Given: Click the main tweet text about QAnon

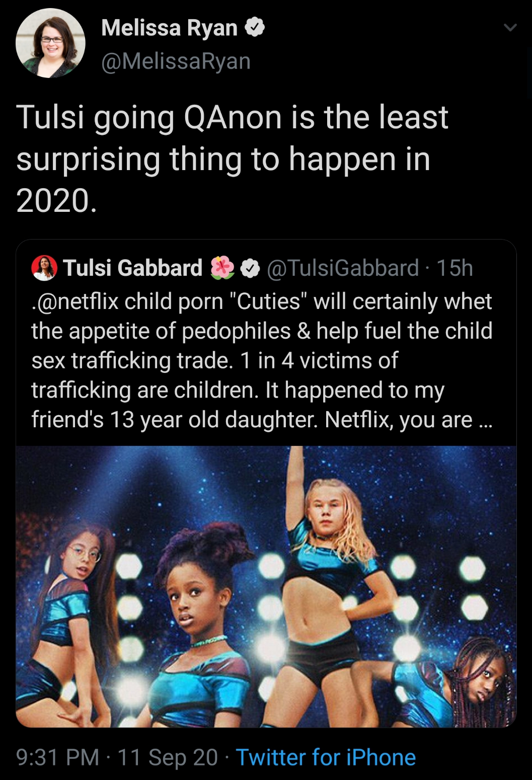Looking at the screenshot, I should 232,158.
